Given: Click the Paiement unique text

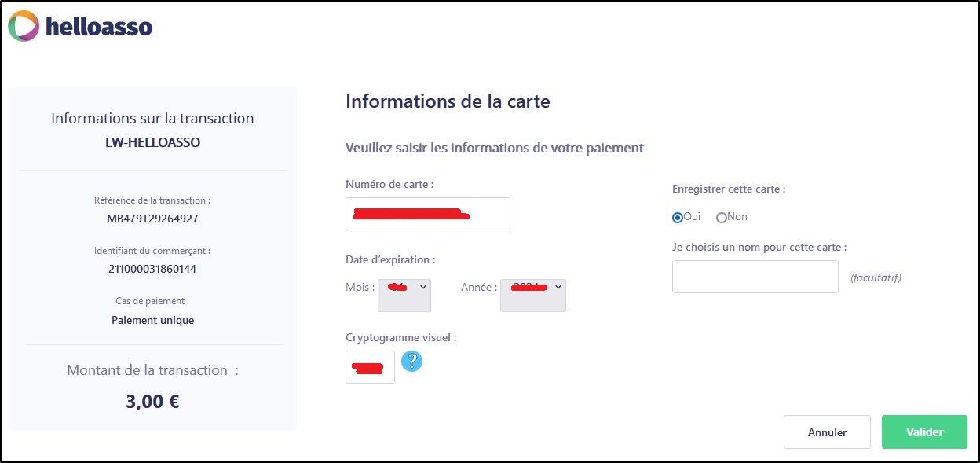Looking at the screenshot, I should click(152, 320).
